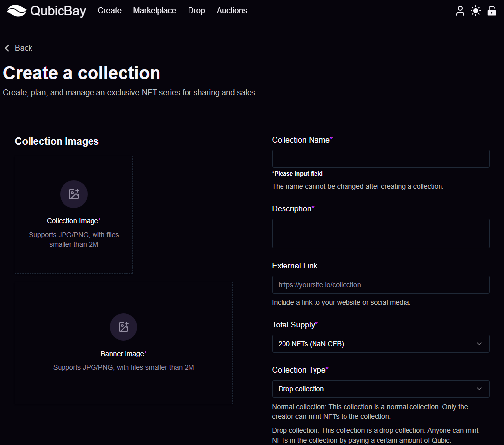
Task: Open the user account icon
Action: coord(460,10)
